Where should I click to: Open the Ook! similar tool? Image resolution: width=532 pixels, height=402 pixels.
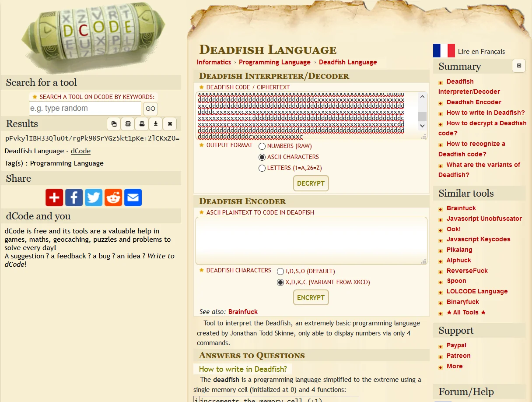454,229
